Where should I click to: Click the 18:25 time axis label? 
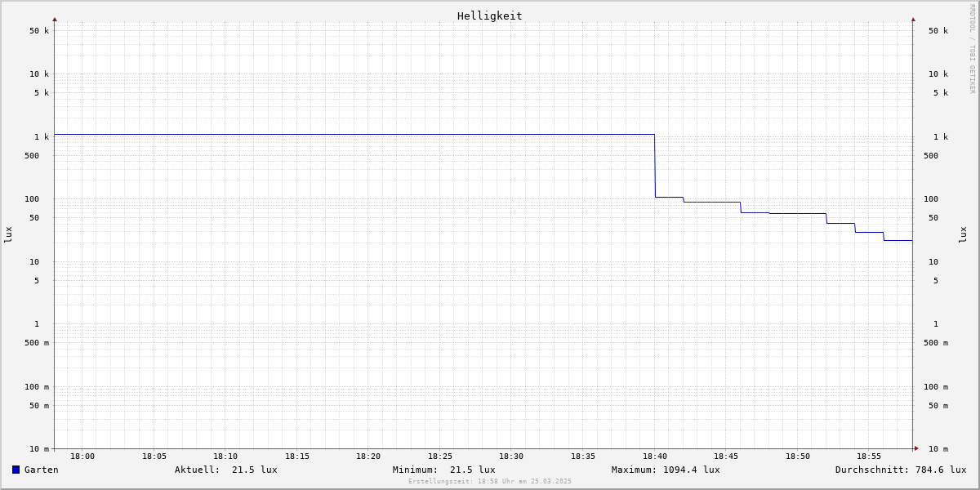(440, 457)
